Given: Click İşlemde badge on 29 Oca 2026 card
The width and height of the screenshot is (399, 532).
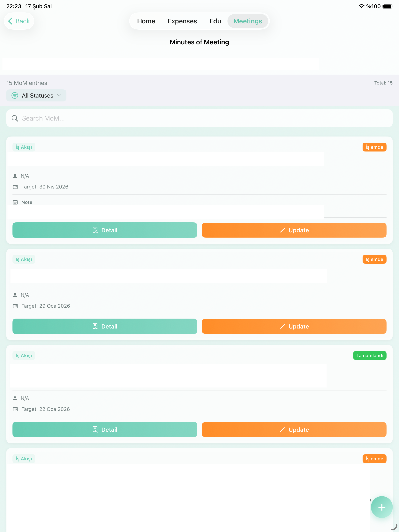Looking at the screenshot, I should point(374,259).
